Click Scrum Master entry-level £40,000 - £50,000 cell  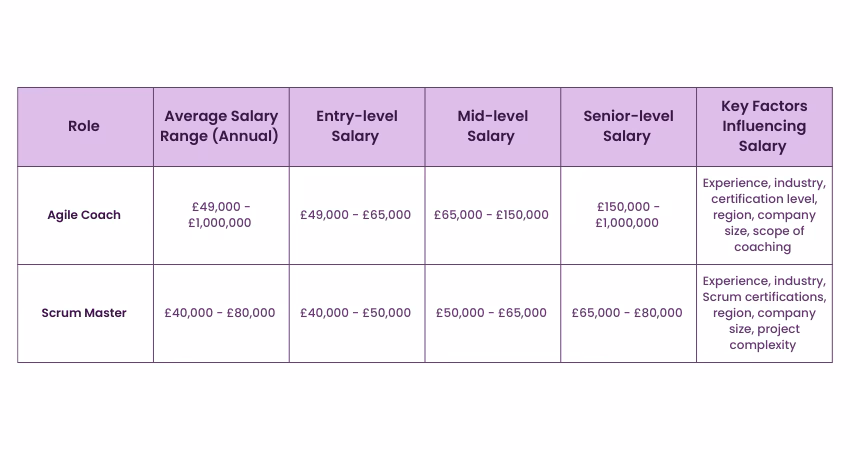[356, 313]
